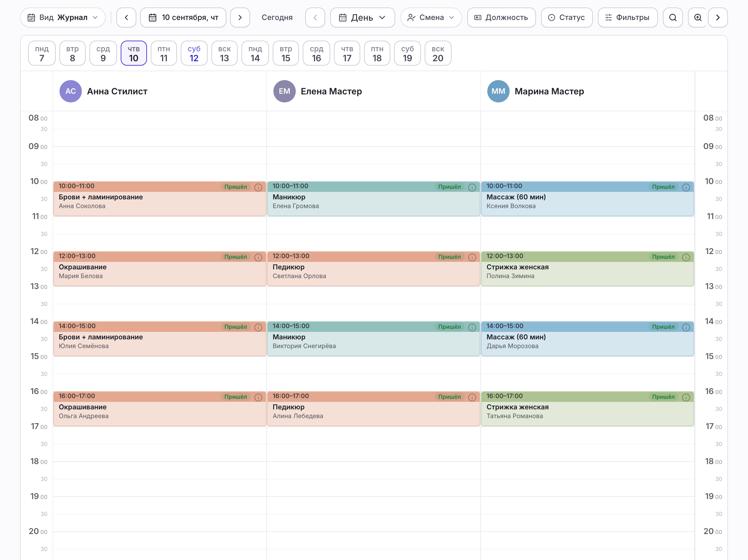This screenshot has height=560, width=748.
Task: Open 10:00 Массаж Ксения Волкова appointment
Action: [587, 199]
